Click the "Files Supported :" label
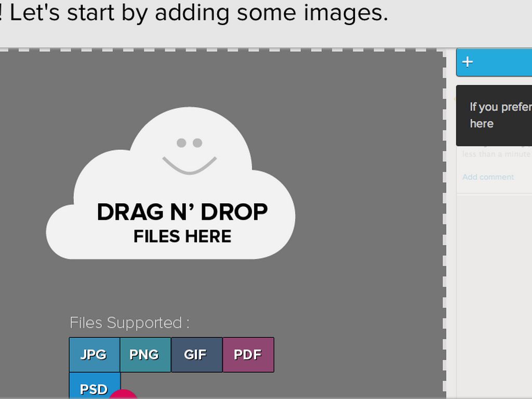 click(129, 323)
